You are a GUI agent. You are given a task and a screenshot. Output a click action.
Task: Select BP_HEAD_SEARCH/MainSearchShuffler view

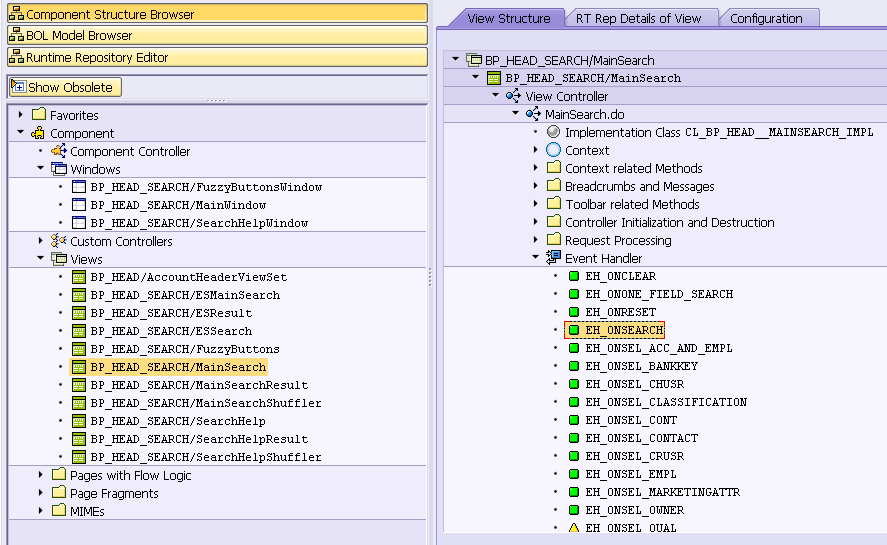[x=206, y=404]
